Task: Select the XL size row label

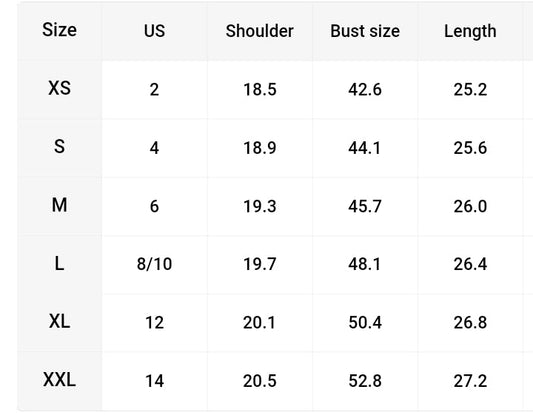Action: coord(59,321)
